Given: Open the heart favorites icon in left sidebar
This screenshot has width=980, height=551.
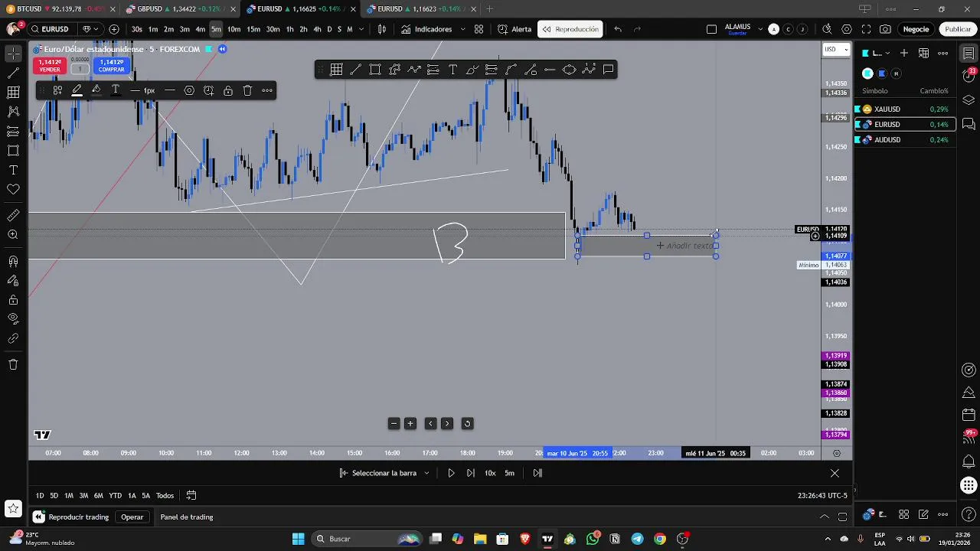Looking at the screenshot, I should [13, 189].
